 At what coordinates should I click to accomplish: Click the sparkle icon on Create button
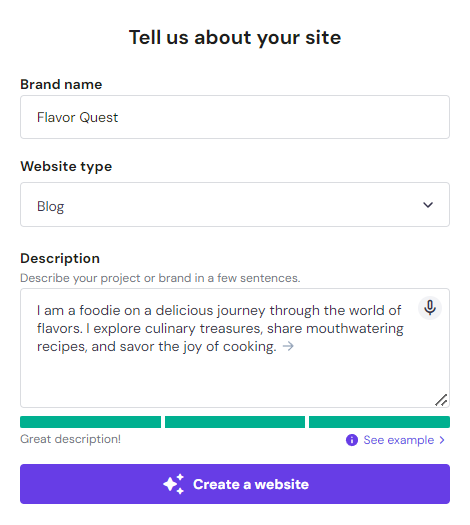click(173, 484)
